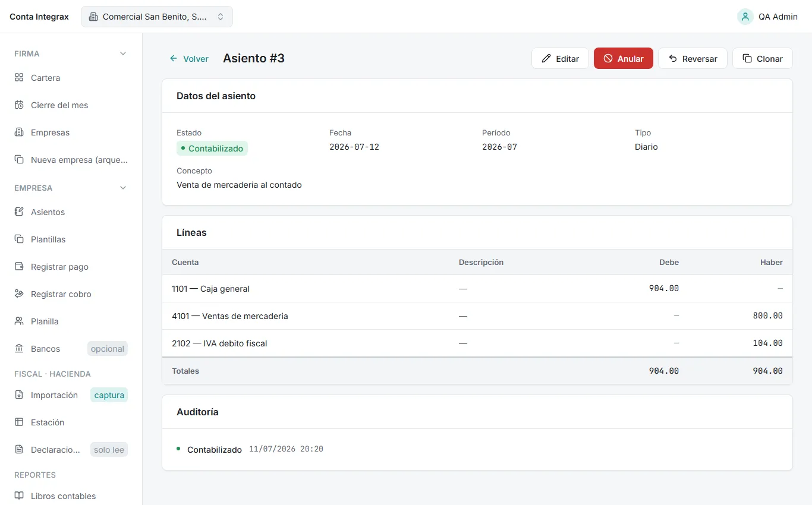Click the Registrar cobro hand-coins icon

coord(19,294)
